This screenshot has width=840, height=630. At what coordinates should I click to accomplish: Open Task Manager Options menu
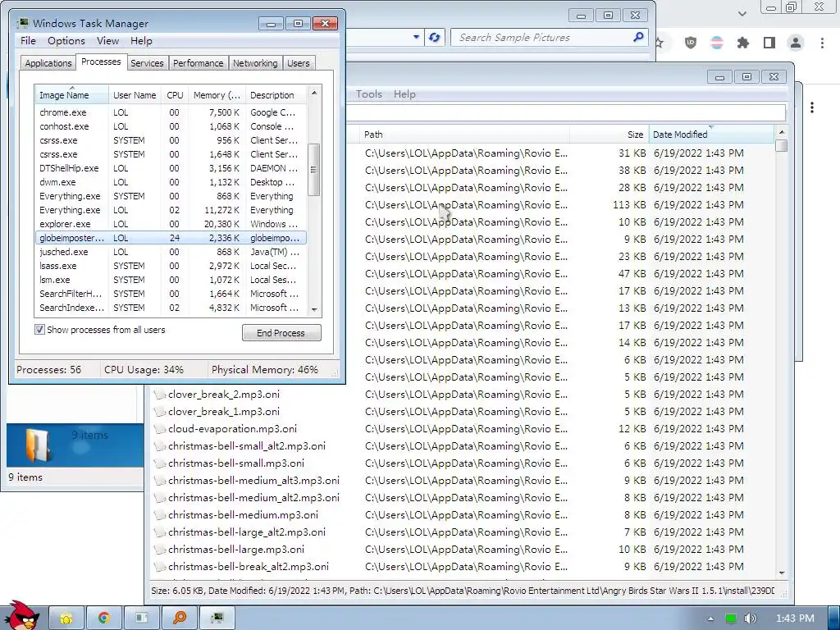point(66,41)
